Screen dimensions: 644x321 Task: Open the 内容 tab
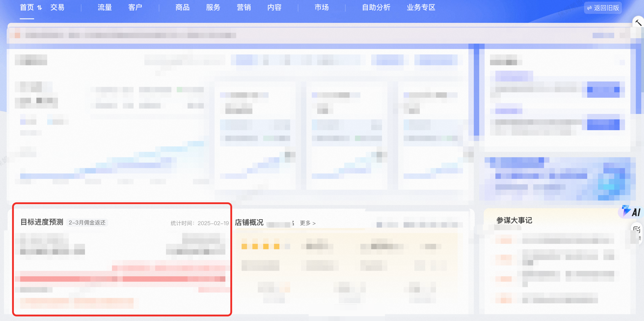tap(274, 7)
